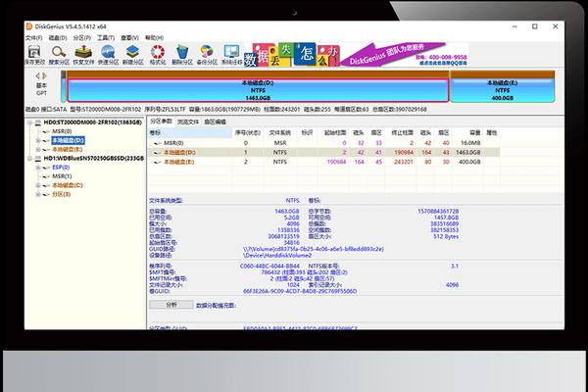Click the 1570884361728 total bytes value

click(x=438, y=212)
